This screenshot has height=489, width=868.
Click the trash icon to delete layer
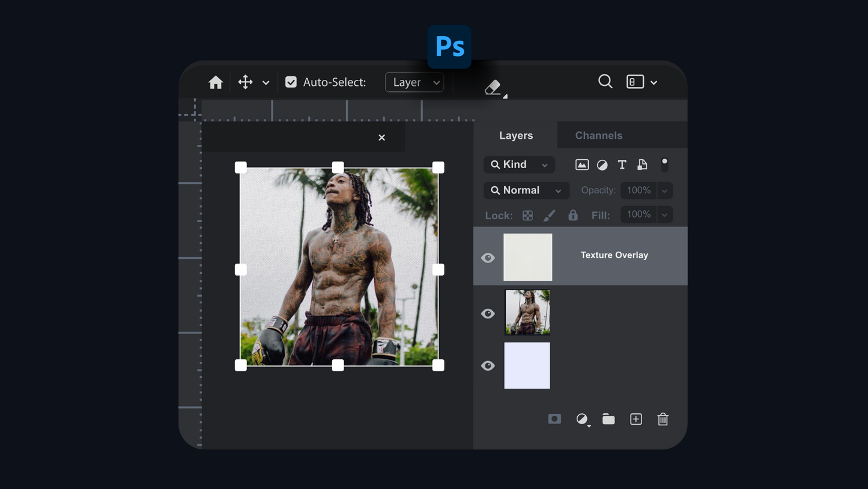coord(663,419)
